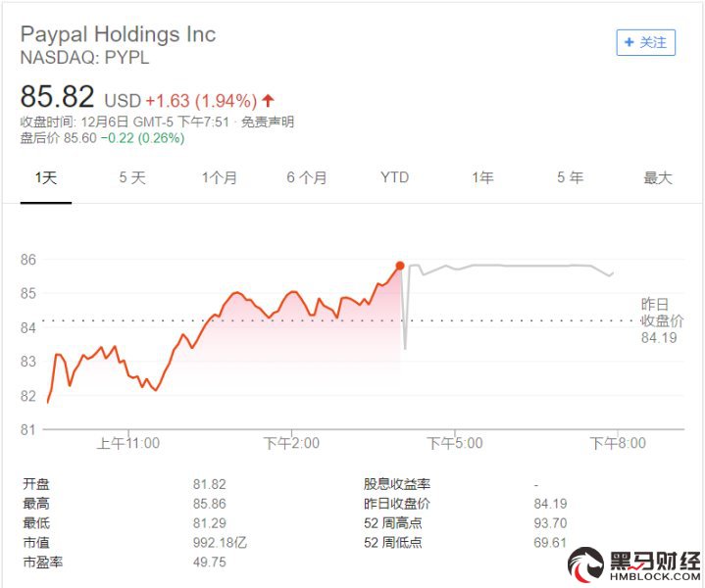Click the 黑马财经 horse logo icon

coord(585,563)
